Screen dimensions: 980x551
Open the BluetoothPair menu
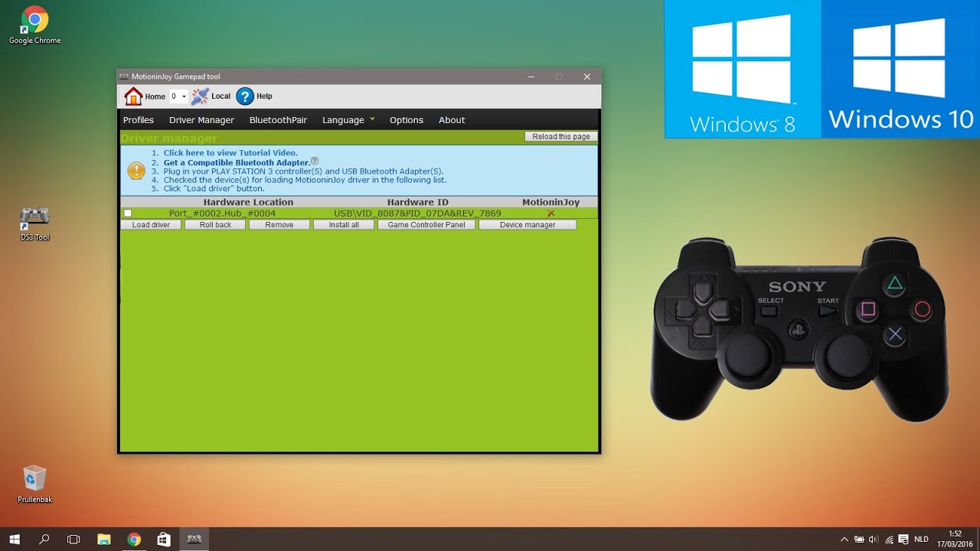click(278, 120)
